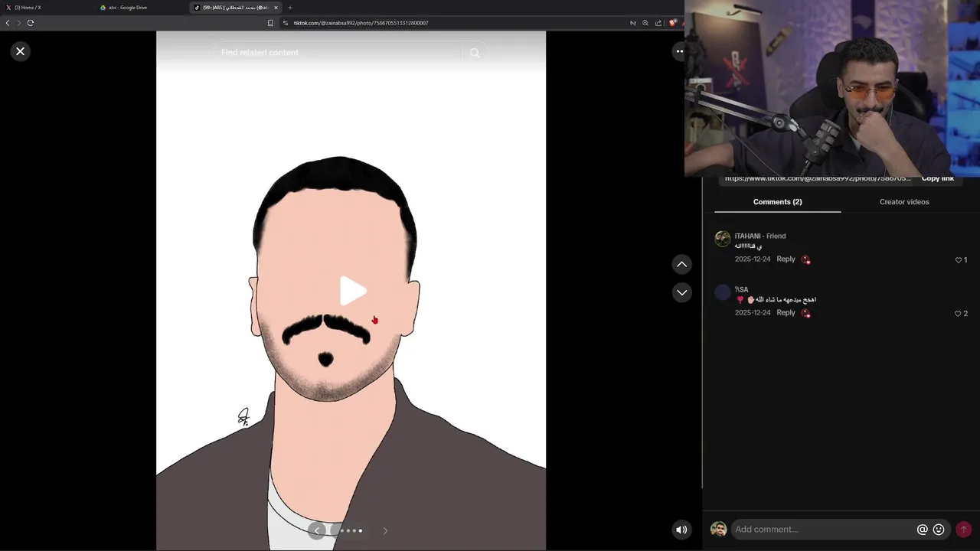This screenshot has width=980, height=551.
Task: Like %SA's comment with heart icon
Action: tap(958, 314)
